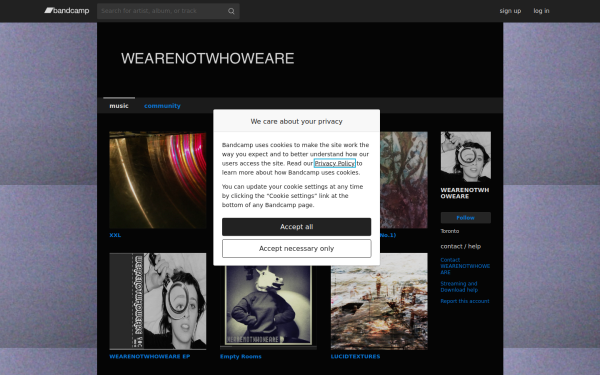Click the contact / help heading
This screenshot has height=375, width=600.
pyautogui.click(x=461, y=246)
